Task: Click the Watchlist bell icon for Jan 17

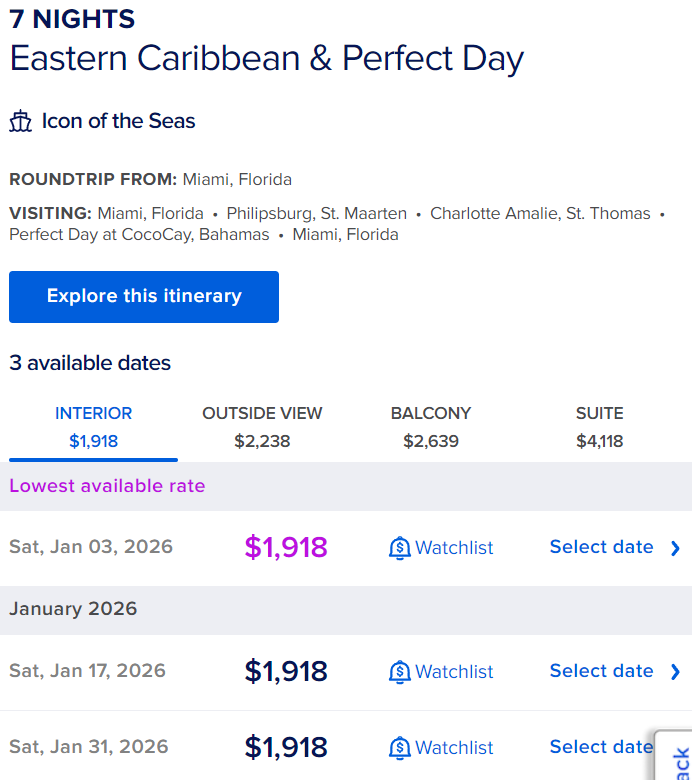Action: click(x=399, y=672)
